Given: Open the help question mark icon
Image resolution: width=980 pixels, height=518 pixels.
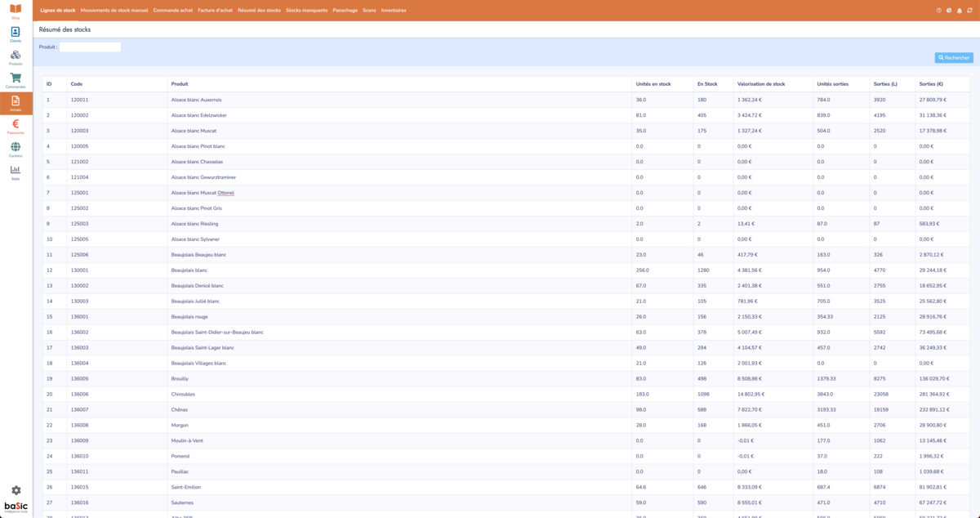Looking at the screenshot, I should [938, 11].
